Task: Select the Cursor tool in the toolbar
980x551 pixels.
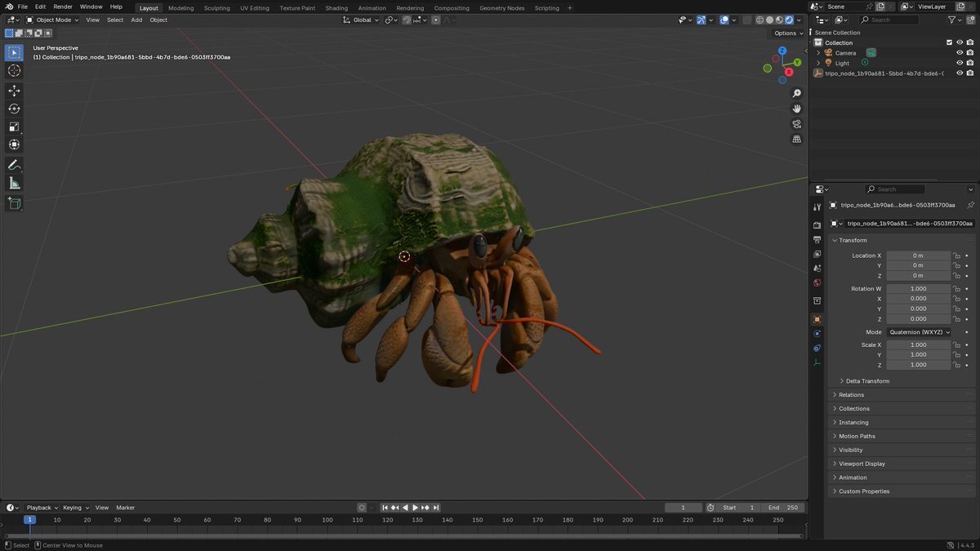Action: coord(14,71)
